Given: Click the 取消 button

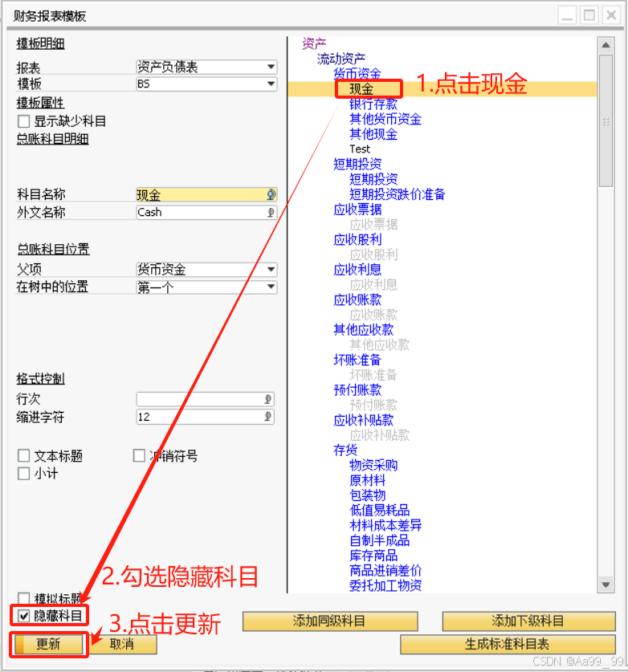Looking at the screenshot, I should pos(122,644).
